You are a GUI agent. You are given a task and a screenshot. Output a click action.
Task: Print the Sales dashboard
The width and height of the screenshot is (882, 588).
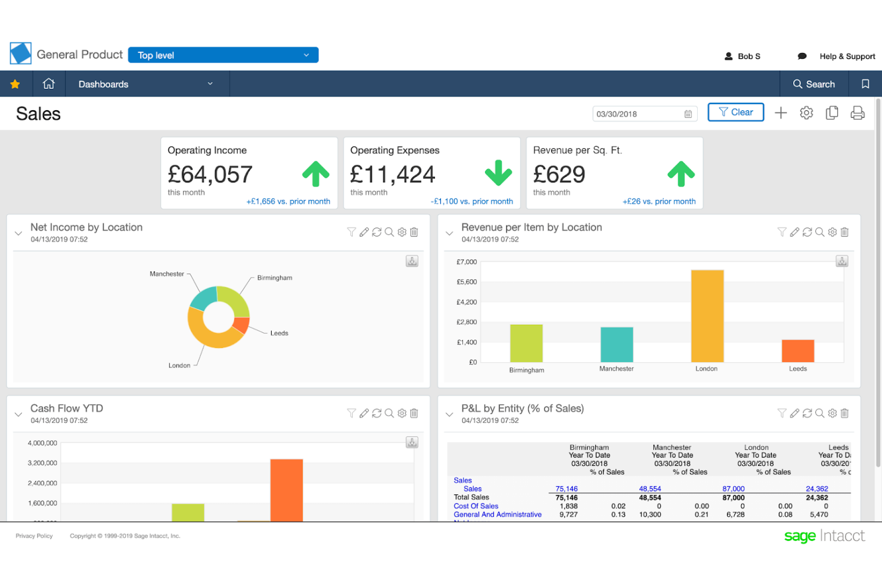(x=858, y=113)
